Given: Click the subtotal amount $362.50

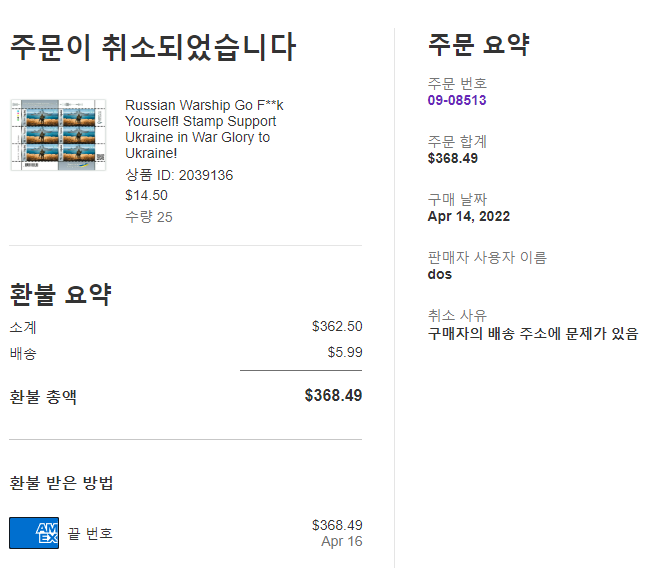Looking at the screenshot, I should [x=337, y=326].
